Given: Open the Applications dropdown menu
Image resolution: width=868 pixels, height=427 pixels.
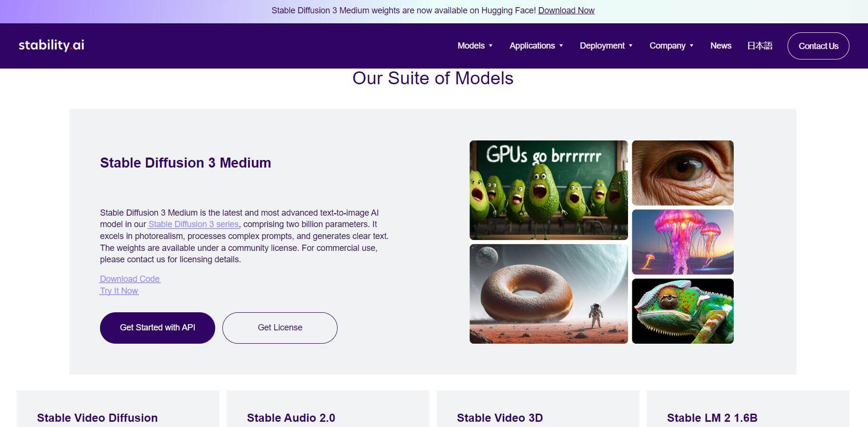Looking at the screenshot, I should [x=536, y=46].
